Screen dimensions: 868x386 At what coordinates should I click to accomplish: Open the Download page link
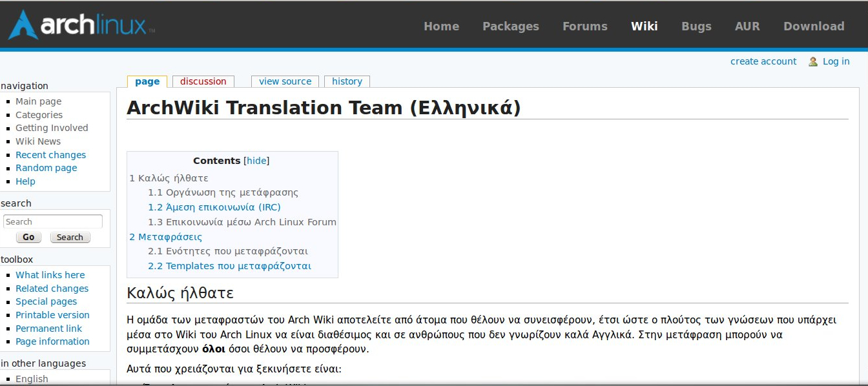tap(814, 26)
